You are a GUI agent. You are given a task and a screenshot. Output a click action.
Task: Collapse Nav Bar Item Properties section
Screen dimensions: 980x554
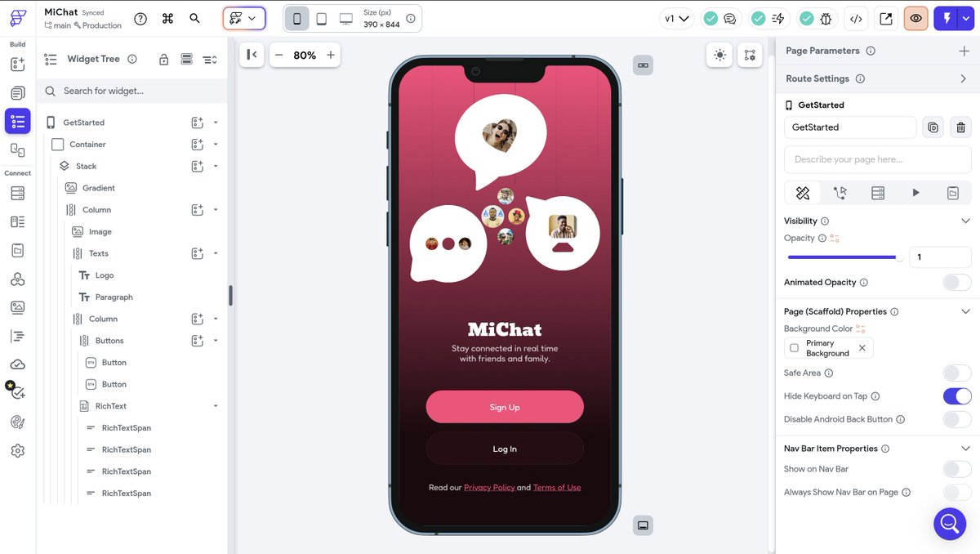965,449
